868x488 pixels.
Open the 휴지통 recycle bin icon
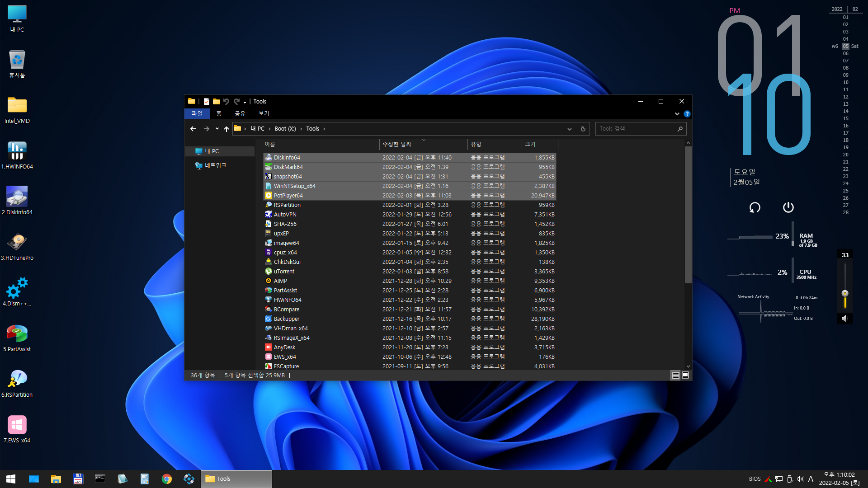point(17,64)
